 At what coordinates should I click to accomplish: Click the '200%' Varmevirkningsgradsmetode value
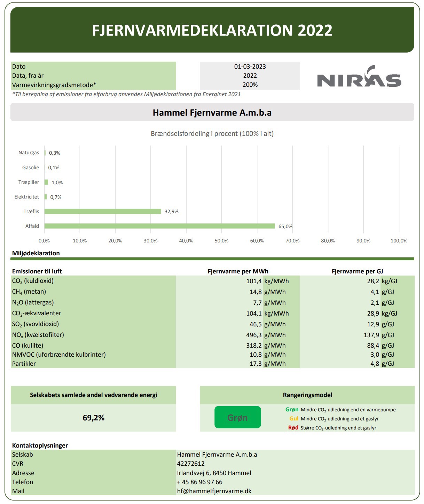click(x=250, y=85)
